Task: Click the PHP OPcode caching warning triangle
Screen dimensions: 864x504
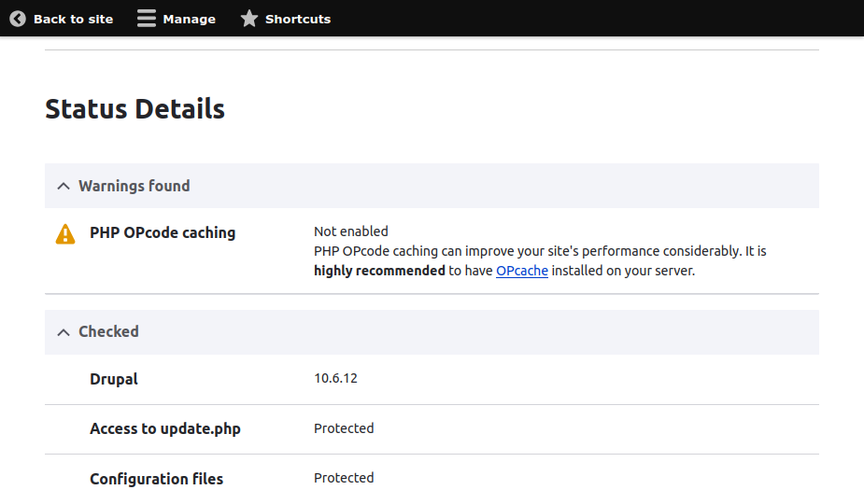Action: coord(65,234)
